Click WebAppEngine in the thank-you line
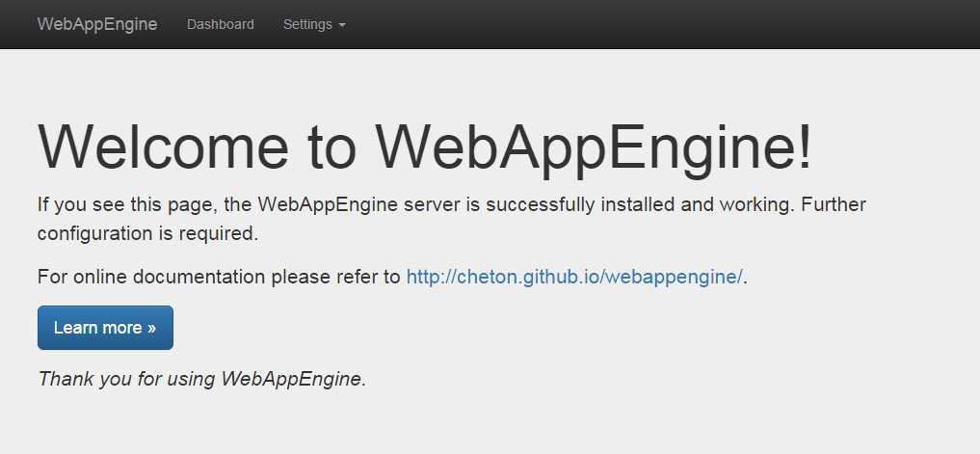This screenshot has width=980, height=454. click(x=293, y=379)
